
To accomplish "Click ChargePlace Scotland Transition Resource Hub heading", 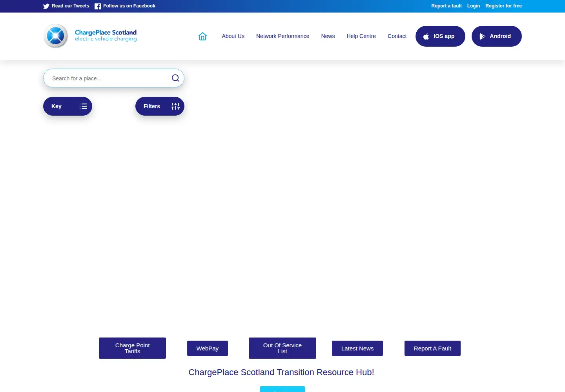I will tap(281, 372).
